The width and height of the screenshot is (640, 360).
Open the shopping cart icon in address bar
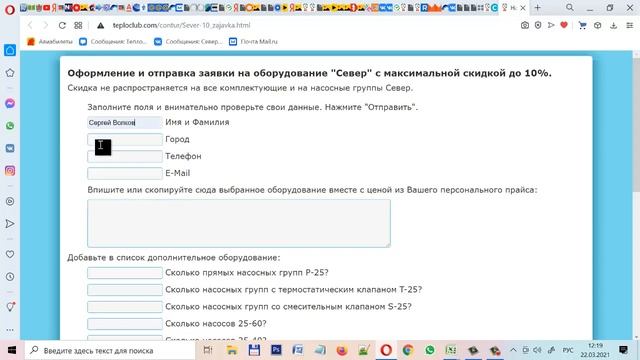[582, 25]
